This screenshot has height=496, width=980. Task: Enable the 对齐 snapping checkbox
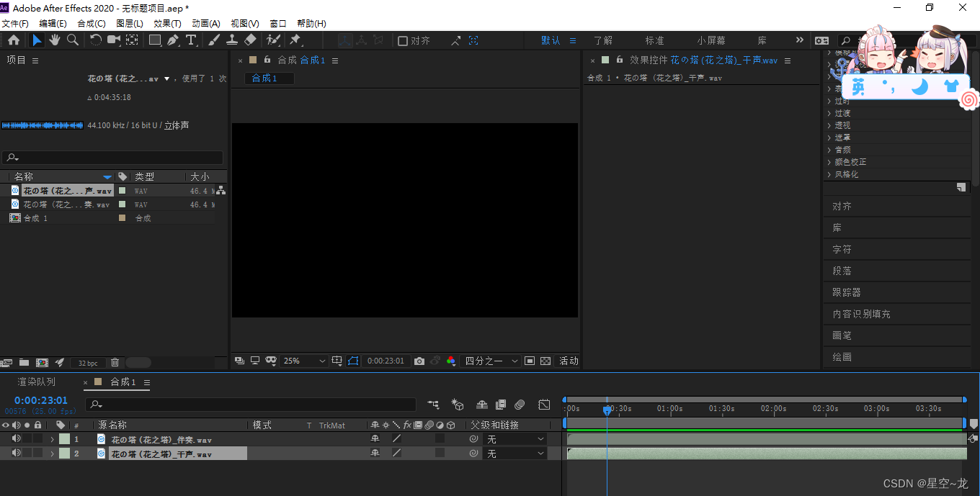pyautogui.click(x=403, y=41)
